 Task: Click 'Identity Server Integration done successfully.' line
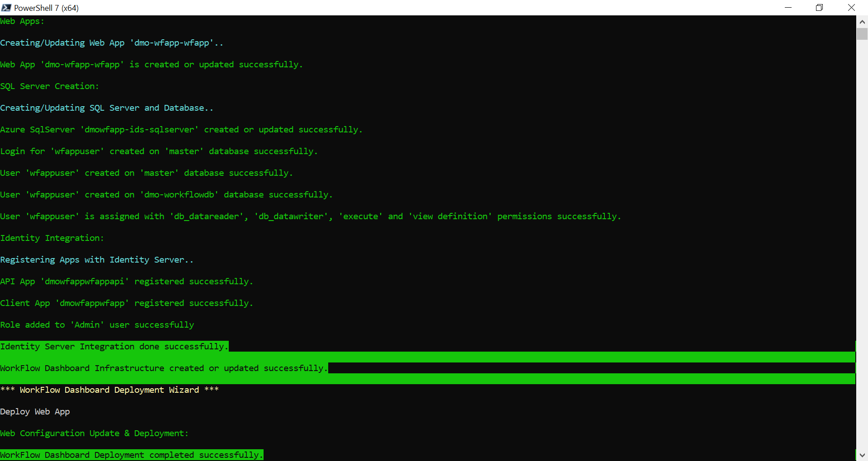(x=114, y=347)
